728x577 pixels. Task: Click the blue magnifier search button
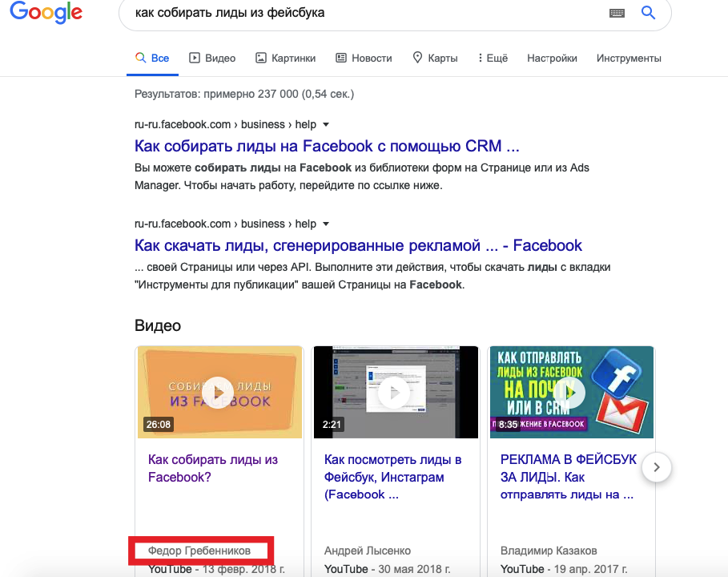pyautogui.click(x=648, y=13)
